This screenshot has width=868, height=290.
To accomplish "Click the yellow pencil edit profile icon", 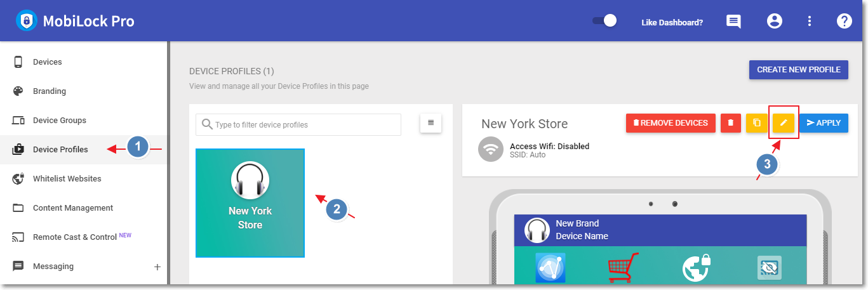I will (784, 123).
